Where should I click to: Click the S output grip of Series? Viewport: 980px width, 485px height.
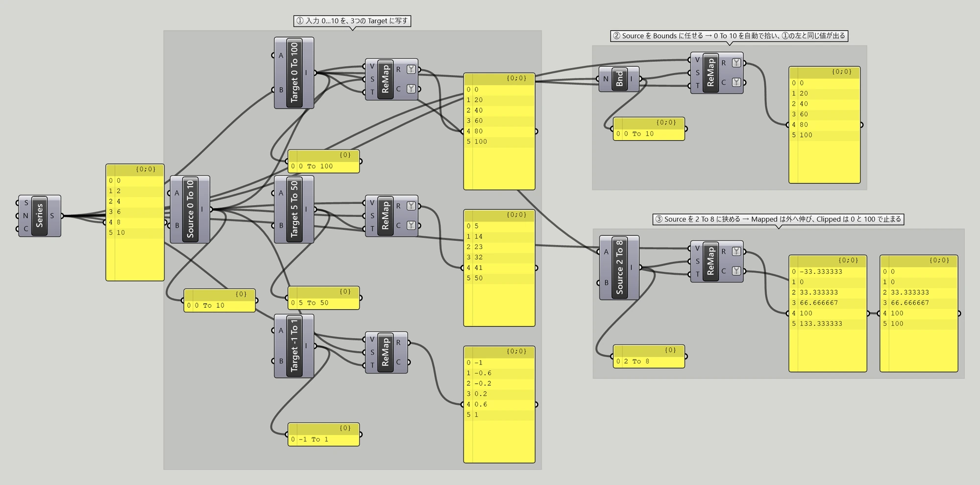pyautogui.click(x=62, y=216)
